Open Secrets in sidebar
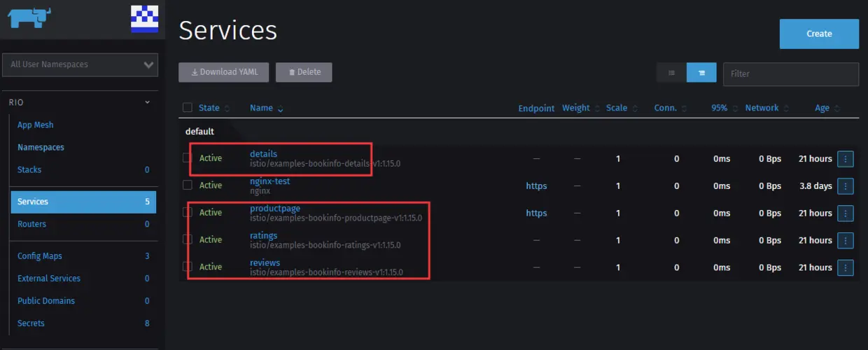868x350 pixels. [x=31, y=323]
